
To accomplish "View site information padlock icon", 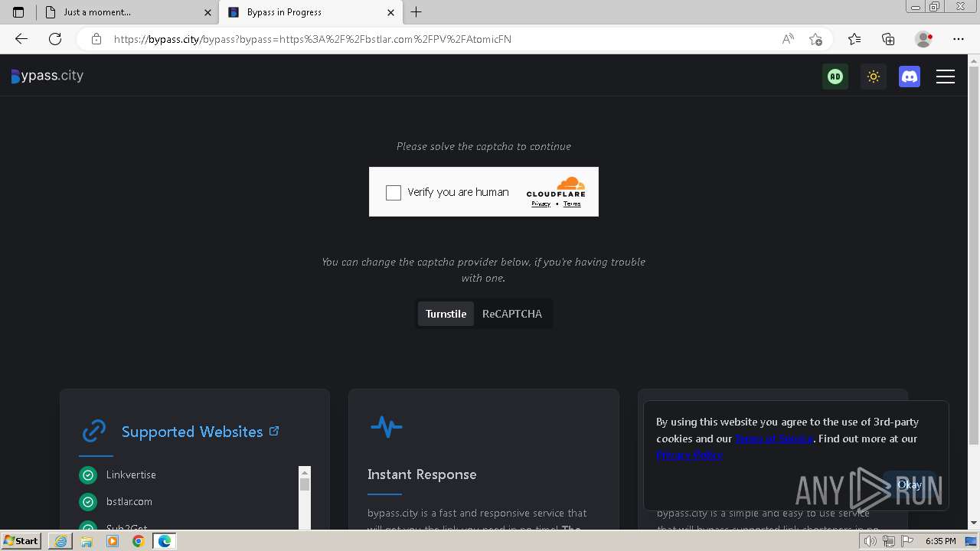I will click(96, 39).
